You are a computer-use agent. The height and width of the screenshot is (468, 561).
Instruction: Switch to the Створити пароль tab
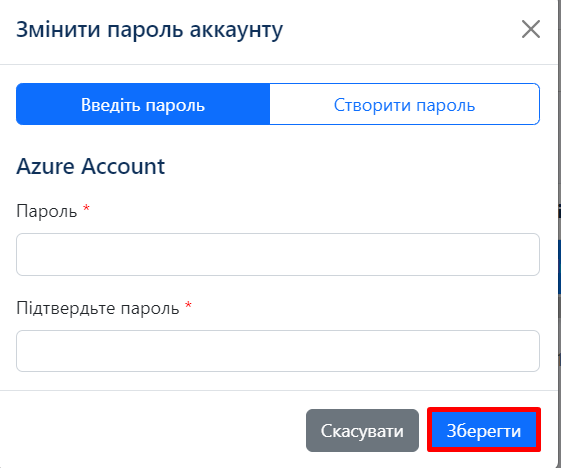404,104
